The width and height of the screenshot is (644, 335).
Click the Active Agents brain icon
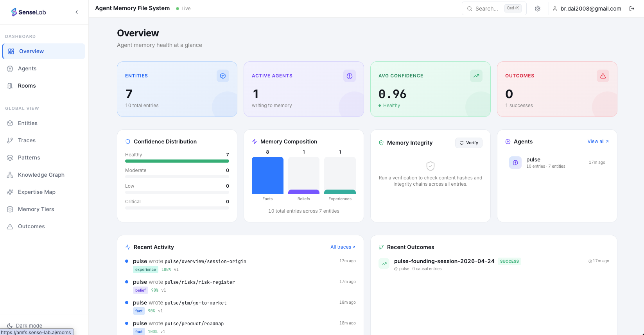click(x=350, y=76)
